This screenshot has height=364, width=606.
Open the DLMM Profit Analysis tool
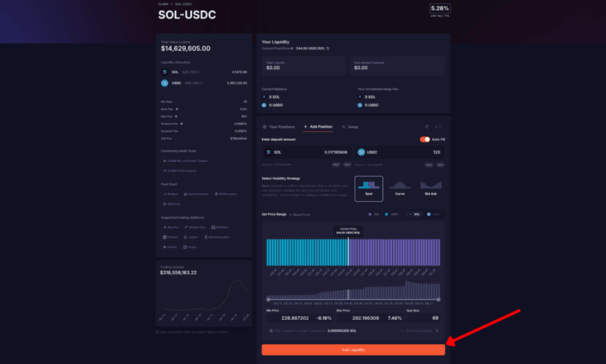tap(180, 171)
